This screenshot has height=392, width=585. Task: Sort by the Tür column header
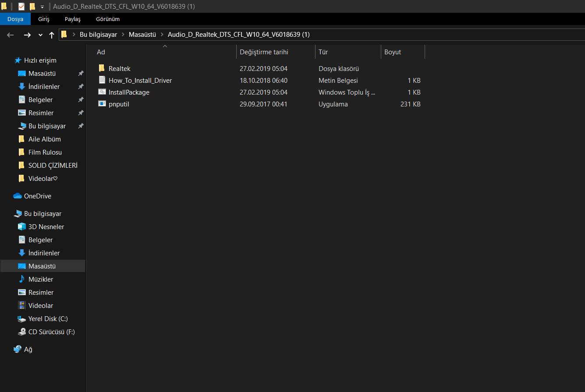323,52
